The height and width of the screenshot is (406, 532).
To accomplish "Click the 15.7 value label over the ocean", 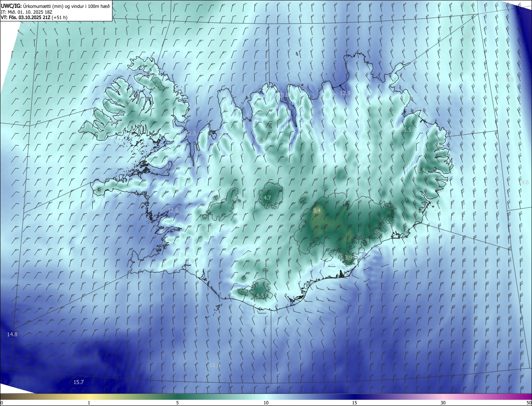I will pos(79,382).
